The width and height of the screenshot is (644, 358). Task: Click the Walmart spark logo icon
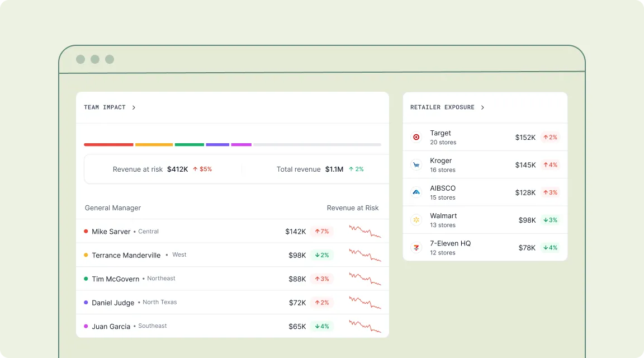tap(416, 220)
